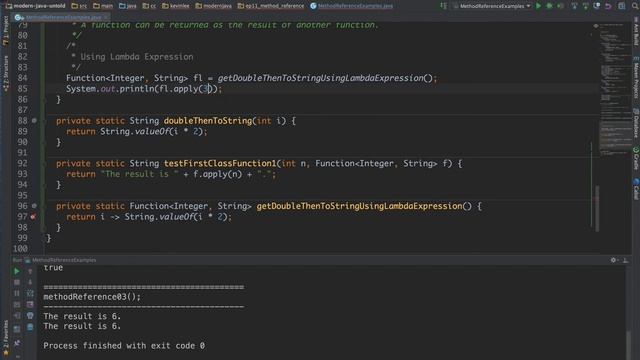Click the up-arrow stack trace icon in Run panel
The height and width of the screenshot is (360, 640).
click(x=30, y=271)
